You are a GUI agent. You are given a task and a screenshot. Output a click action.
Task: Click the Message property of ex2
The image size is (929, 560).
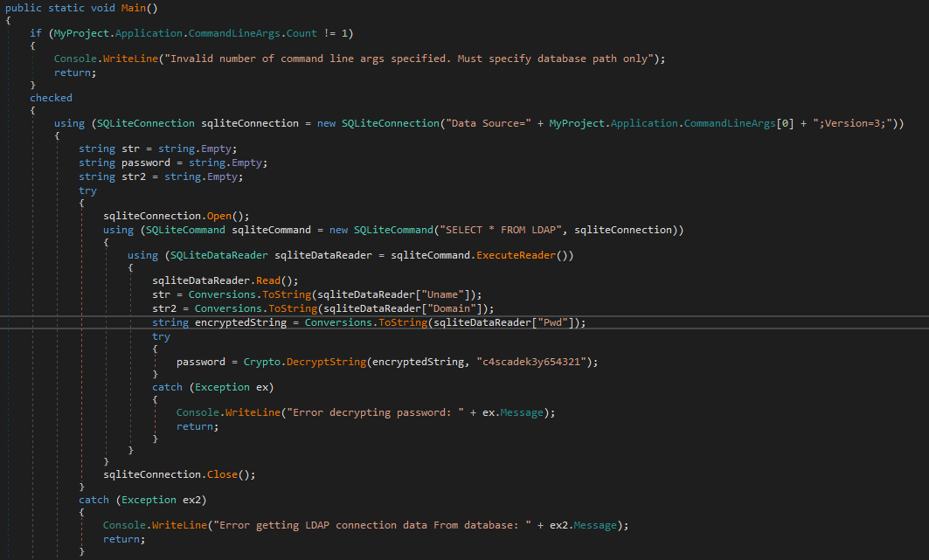pos(595,525)
